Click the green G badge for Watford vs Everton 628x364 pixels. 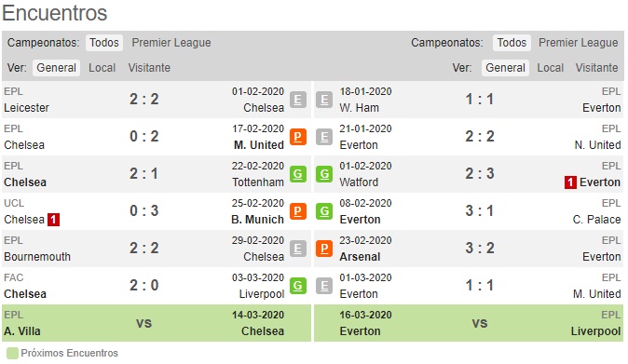pyautogui.click(x=324, y=174)
